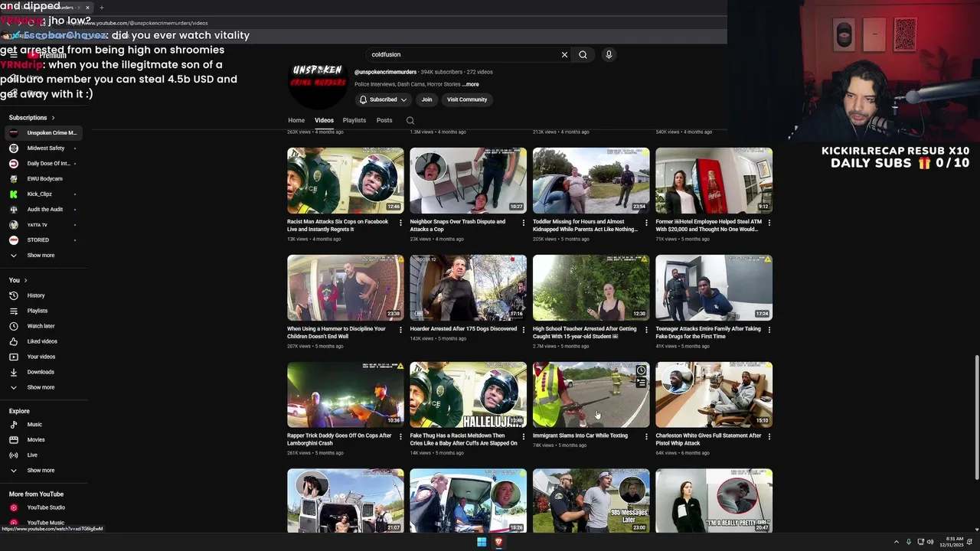The image size is (980, 551).
Task: Show more under Explore section
Action: (x=44, y=471)
